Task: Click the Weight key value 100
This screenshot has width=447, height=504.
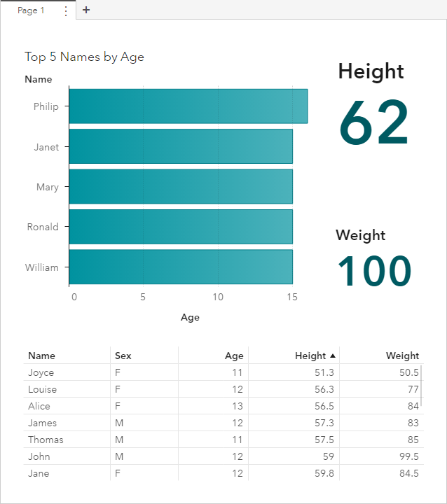Action: pos(374,272)
